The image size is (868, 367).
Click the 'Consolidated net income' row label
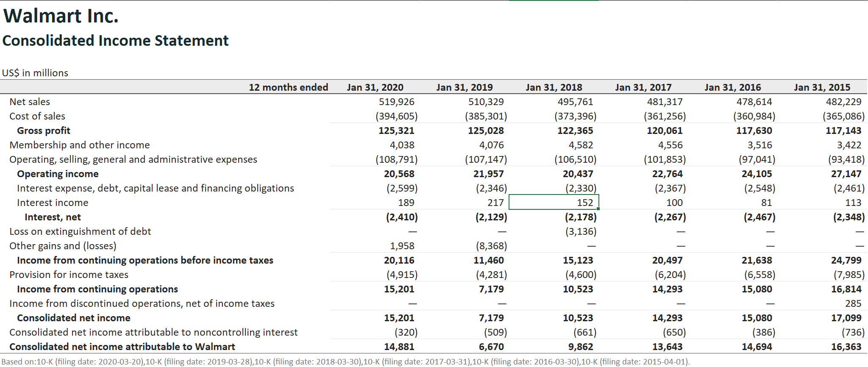[74, 318]
